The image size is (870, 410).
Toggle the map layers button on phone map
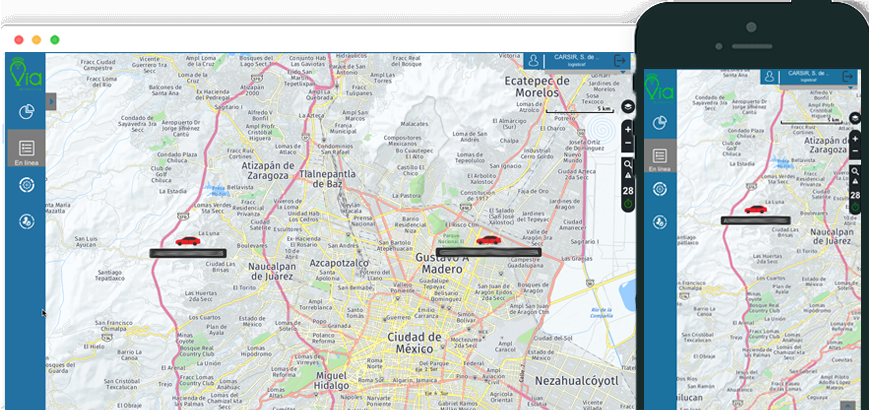pyautogui.click(x=855, y=118)
